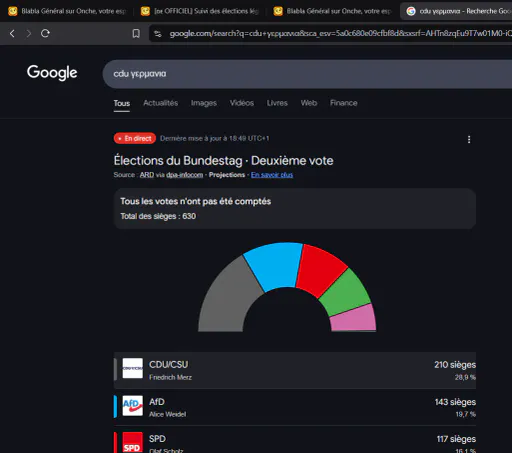Switch to Suivi des élections tab
Screen dimensions: 512x453
pos(200,11)
